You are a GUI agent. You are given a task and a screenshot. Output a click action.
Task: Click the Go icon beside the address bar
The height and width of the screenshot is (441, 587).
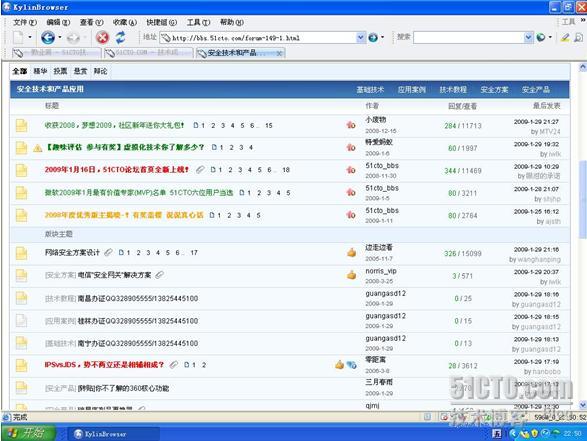(x=373, y=37)
